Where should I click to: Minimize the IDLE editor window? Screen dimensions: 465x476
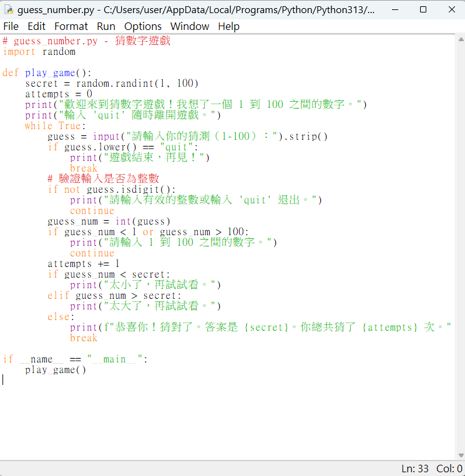(395, 10)
